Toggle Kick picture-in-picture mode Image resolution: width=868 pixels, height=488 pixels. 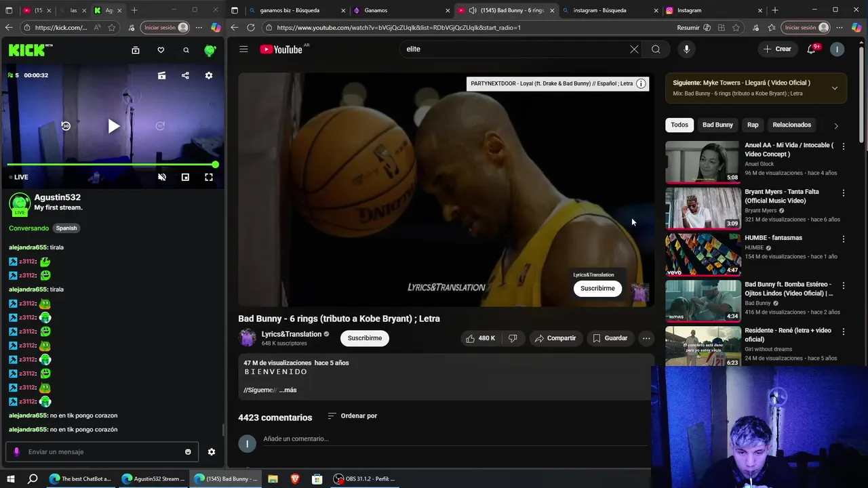[x=185, y=177]
